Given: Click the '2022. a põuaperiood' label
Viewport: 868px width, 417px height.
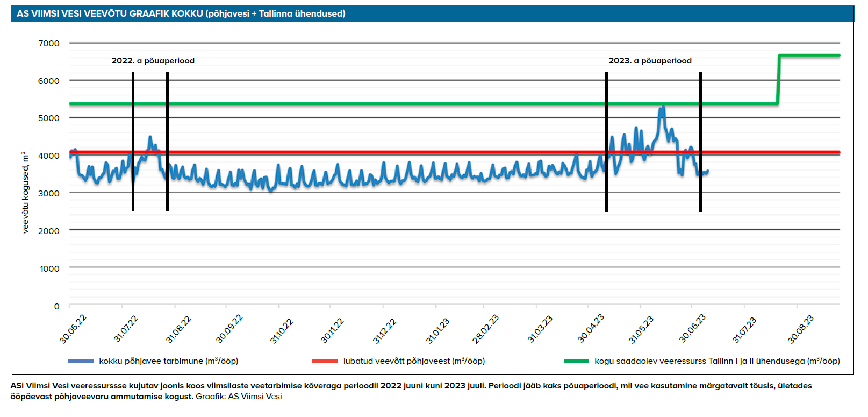Looking at the screenshot, I should [x=153, y=61].
